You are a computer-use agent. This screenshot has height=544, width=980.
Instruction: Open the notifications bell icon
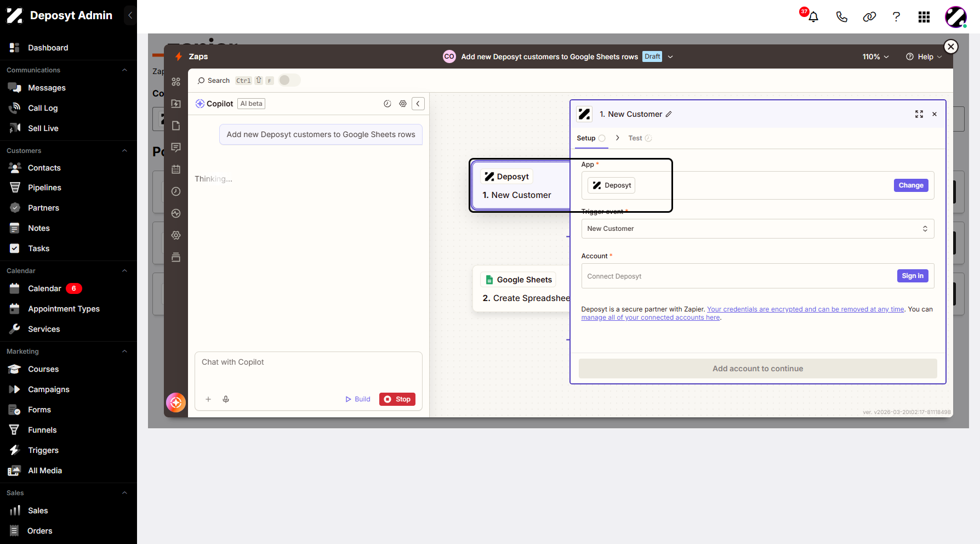[x=813, y=17]
